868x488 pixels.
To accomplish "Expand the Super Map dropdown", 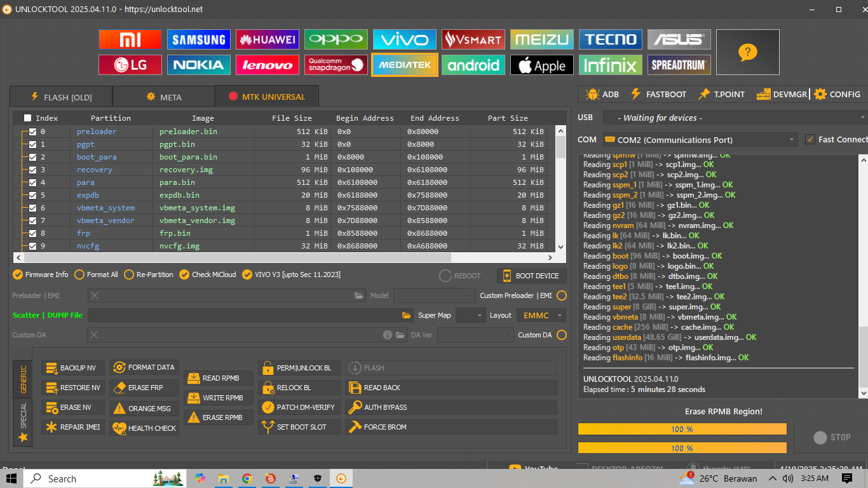I will [x=470, y=315].
